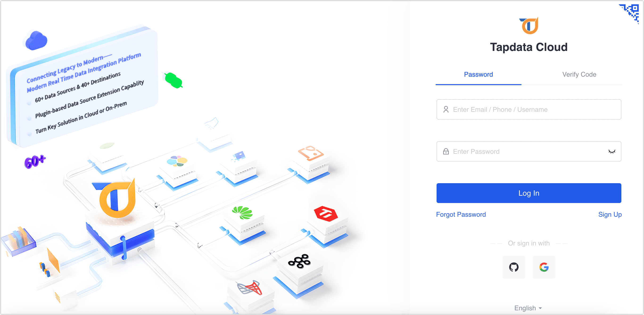This screenshot has width=644, height=315.
Task: Click the Enter Password input field
Action: (529, 152)
